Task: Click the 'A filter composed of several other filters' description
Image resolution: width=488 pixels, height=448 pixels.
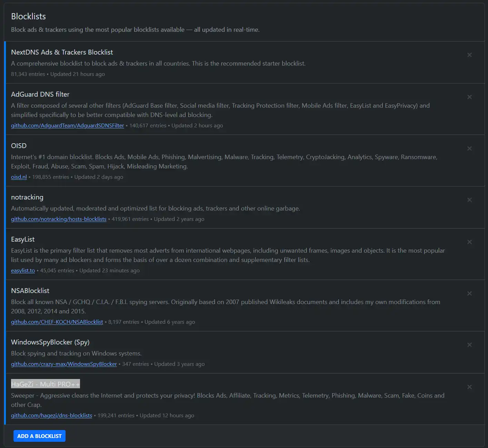Action: (220, 110)
